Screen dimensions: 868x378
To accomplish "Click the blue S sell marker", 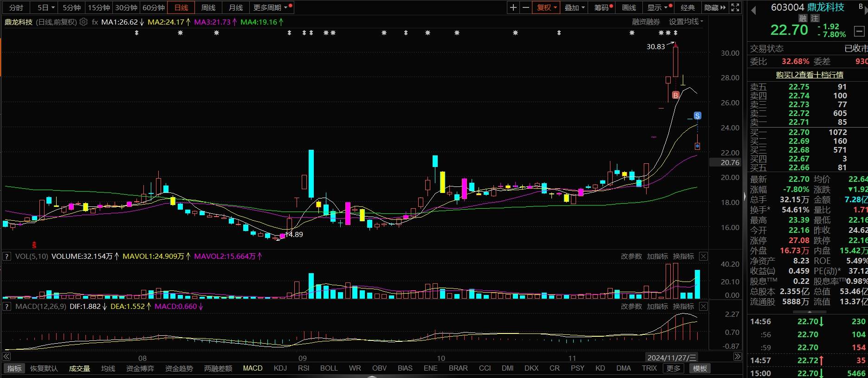I will [697, 115].
